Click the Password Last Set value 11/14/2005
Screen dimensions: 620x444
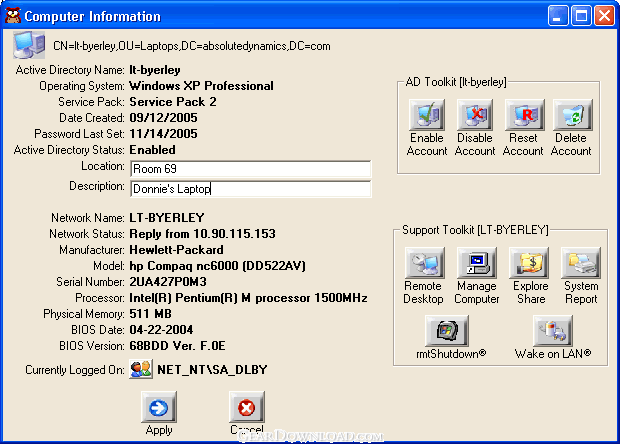(163, 134)
